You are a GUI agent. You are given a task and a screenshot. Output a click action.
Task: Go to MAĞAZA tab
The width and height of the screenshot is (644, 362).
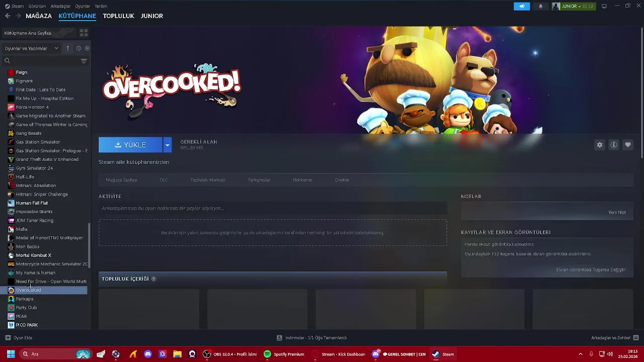39,16
